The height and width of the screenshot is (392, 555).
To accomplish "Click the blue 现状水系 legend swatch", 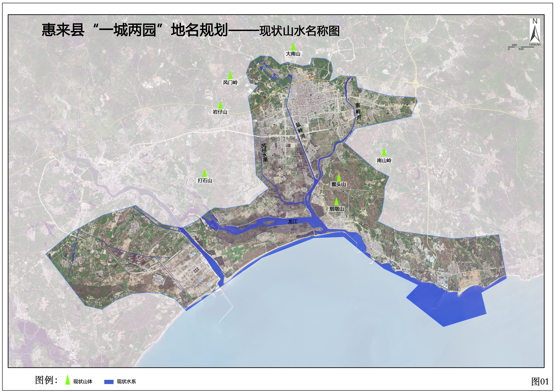I will (x=109, y=382).
